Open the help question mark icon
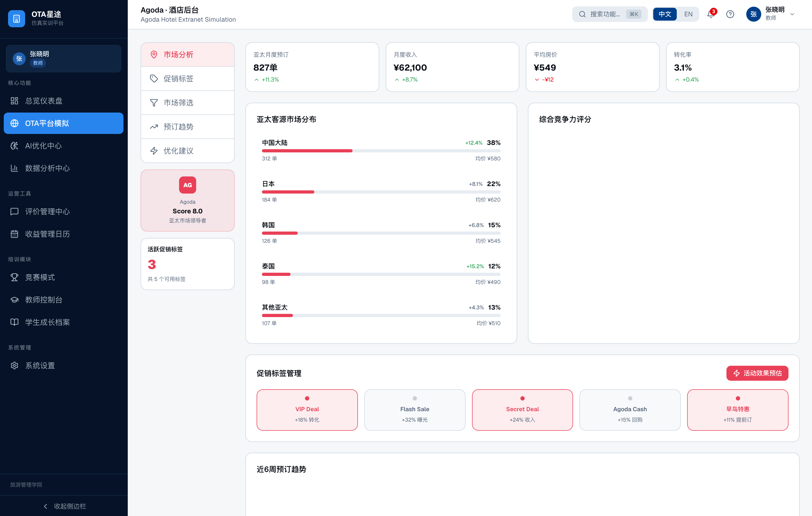The width and height of the screenshot is (812, 516). point(730,14)
